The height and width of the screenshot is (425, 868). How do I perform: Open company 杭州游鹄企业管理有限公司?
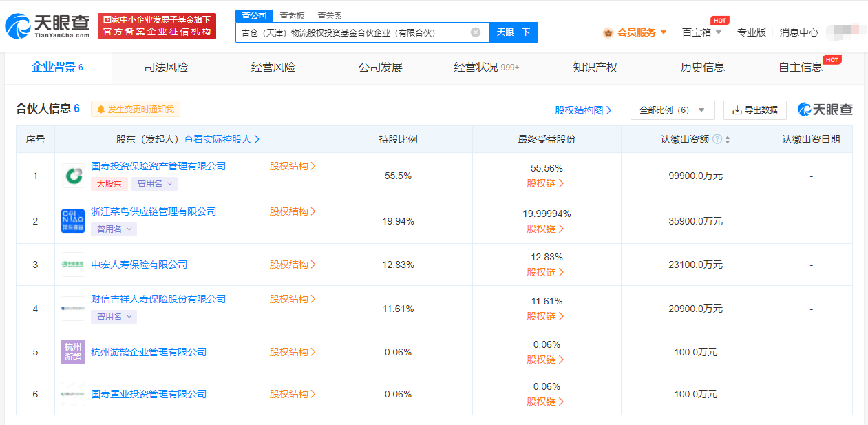(149, 352)
